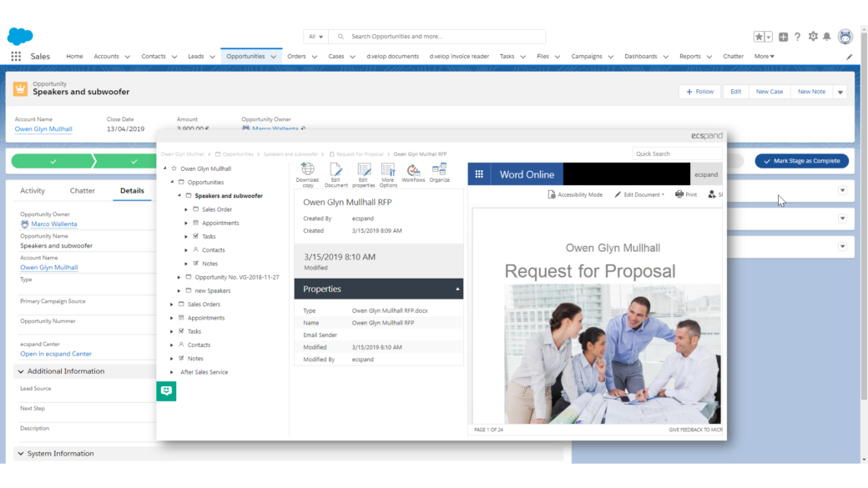Expand the Sales Order tree node
Image resolution: width=868 pixels, height=488 pixels.
click(x=186, y=209)
